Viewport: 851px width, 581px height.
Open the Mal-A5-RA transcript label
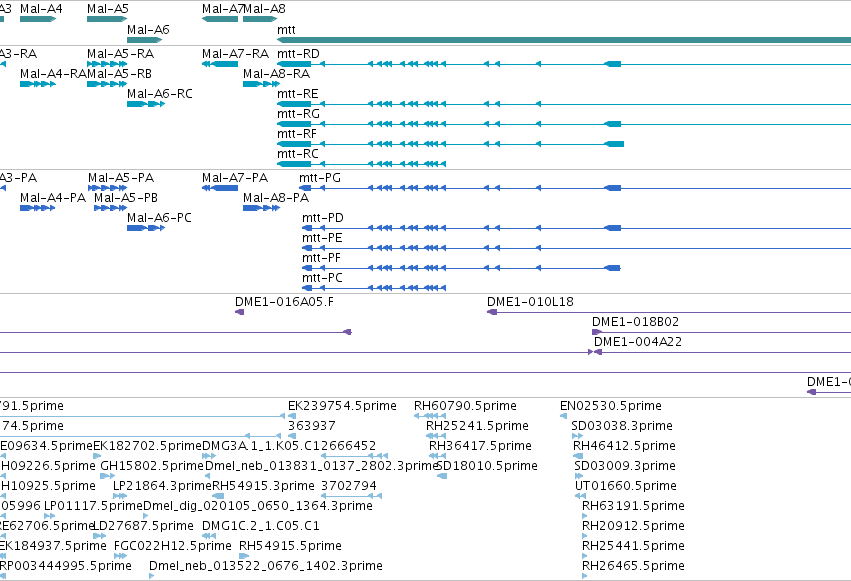[x=120, y=54]
